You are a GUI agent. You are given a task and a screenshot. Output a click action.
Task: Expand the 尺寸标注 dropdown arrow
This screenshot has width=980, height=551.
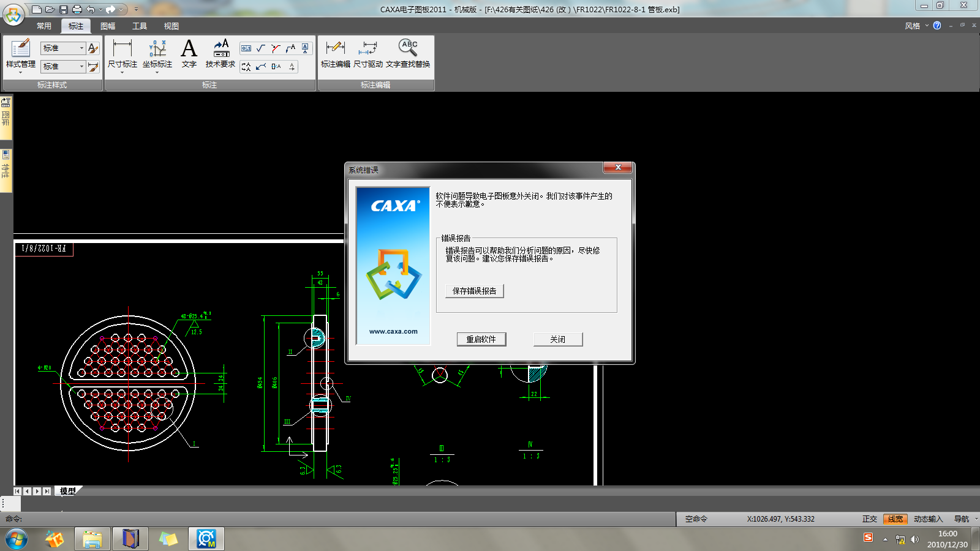pyautogui.click(x=123, y=73)
